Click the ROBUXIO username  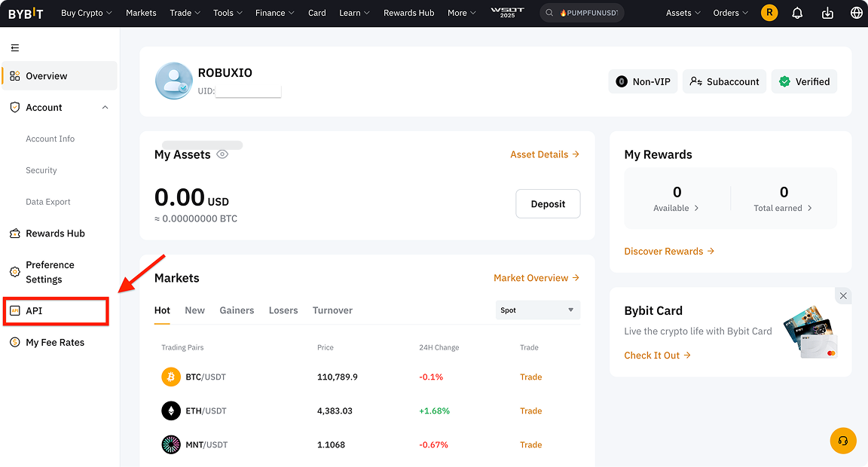pos(225,72)
